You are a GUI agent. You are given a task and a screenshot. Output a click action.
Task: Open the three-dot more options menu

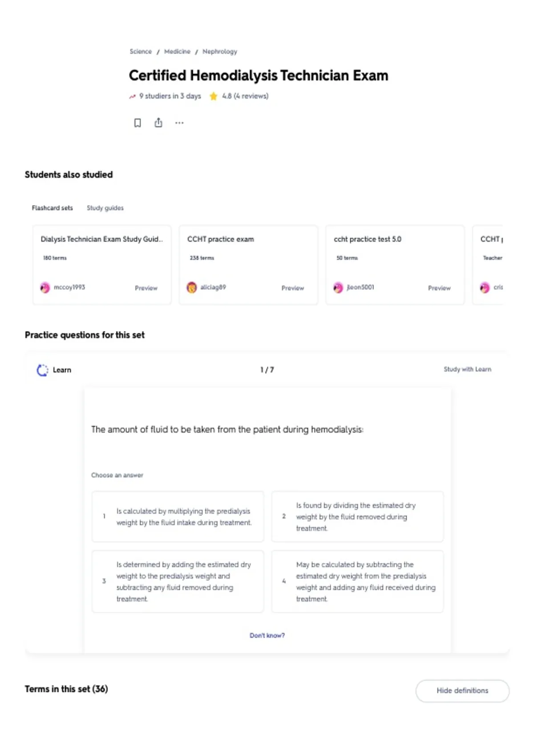pyautogui.click(x=179, y=123)
